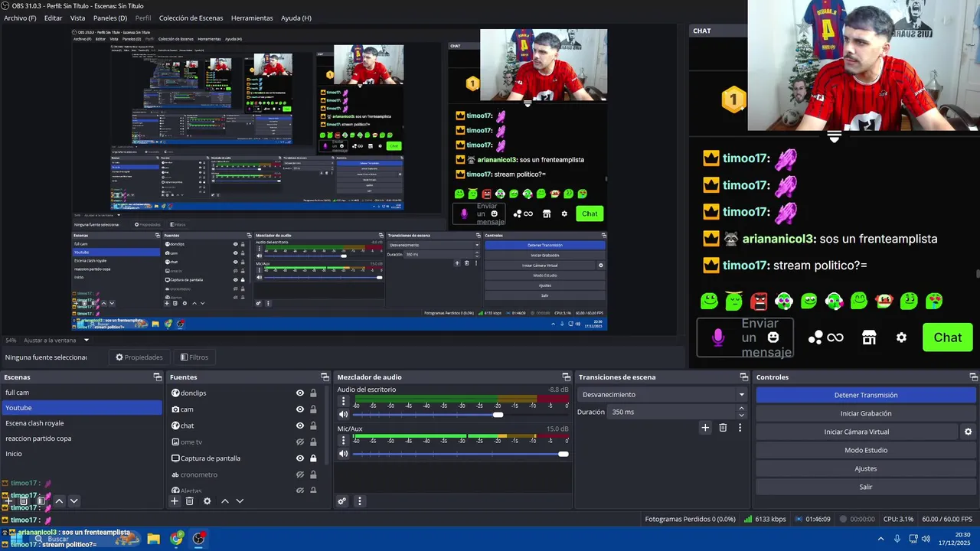Open Herramientas menu
Viewport: 980px width, 551px height.
252,18
